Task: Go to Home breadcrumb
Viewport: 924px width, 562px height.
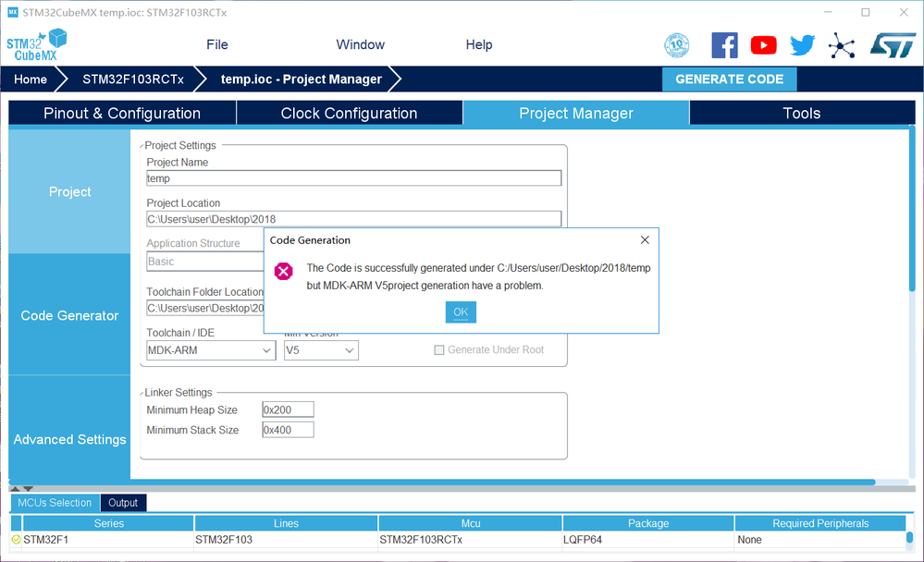Action: point(31,79)
